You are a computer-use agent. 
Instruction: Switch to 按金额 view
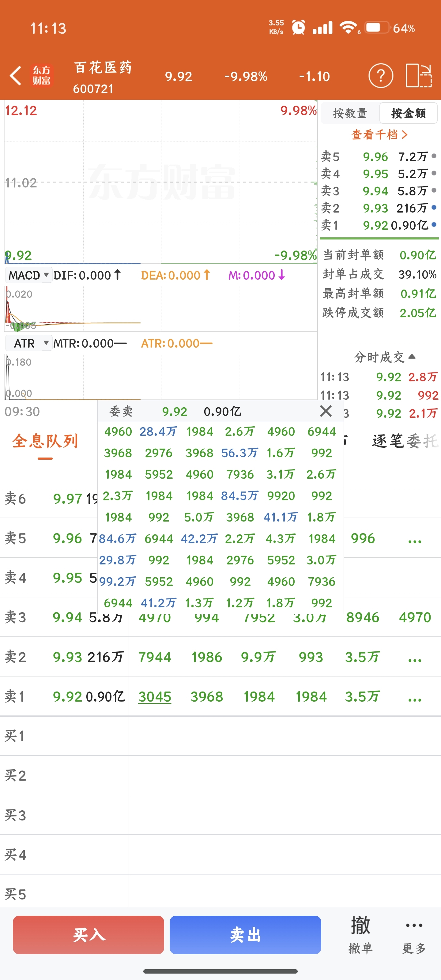pyautogui.click(x=409, y=113)
